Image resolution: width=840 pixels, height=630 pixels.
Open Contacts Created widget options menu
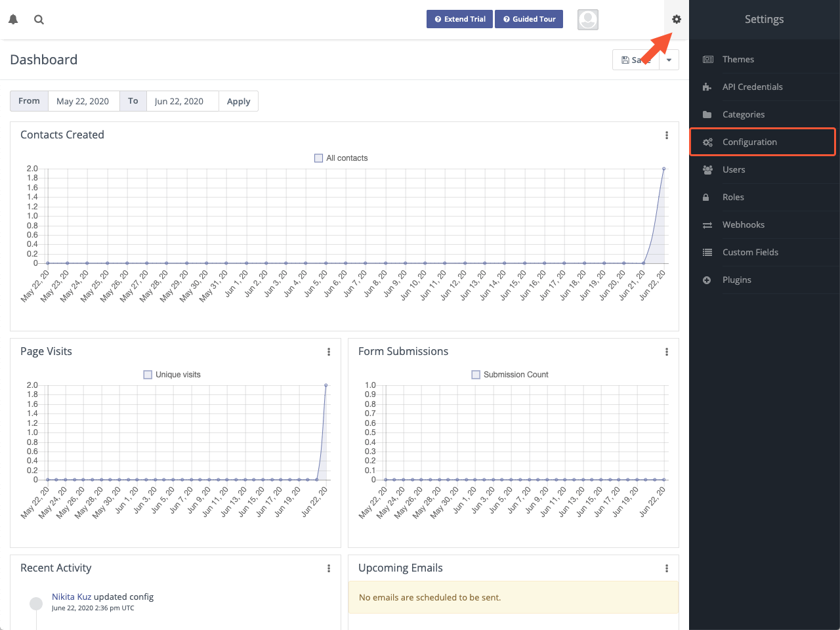tap(667, 135)
